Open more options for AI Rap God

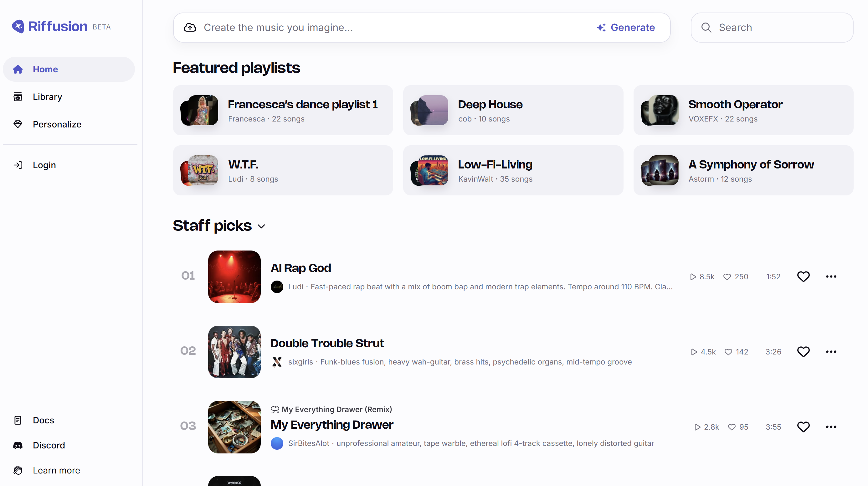coord(831,277)
